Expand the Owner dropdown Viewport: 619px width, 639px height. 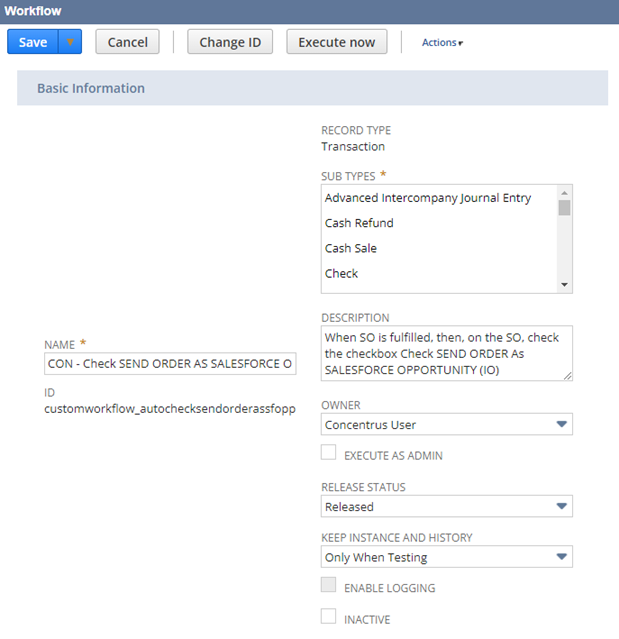[x=446, y=425]
